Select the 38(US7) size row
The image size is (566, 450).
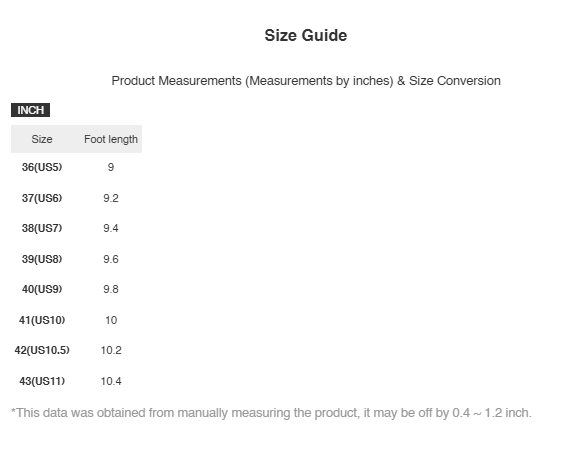[77, 228]
